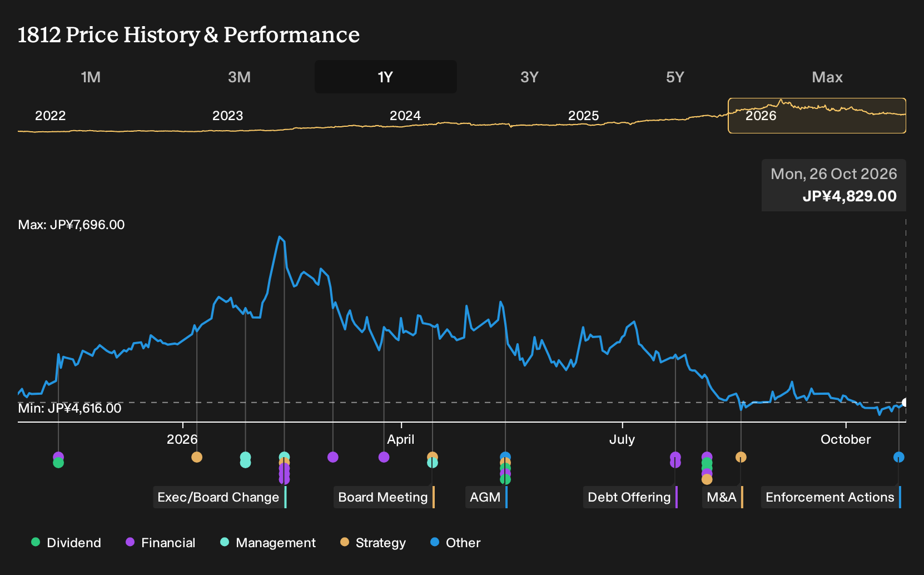Jump to 2024 on the overview timeline
The height and width of the screenshot is (575, 924).
coord(405,116)
